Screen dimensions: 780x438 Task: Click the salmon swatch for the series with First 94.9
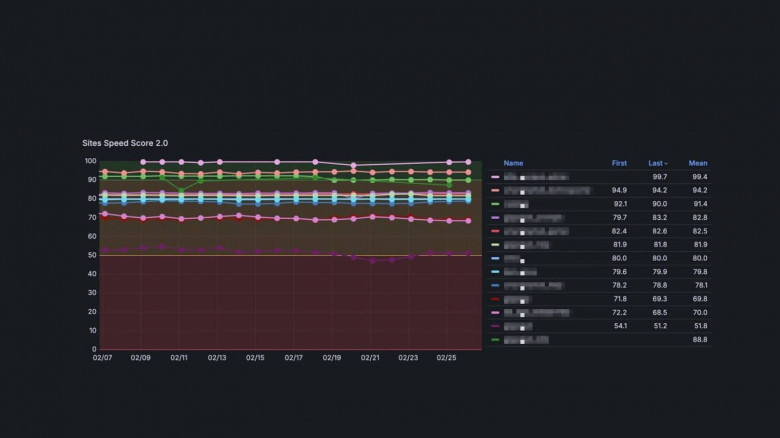(x=495, y=190)
